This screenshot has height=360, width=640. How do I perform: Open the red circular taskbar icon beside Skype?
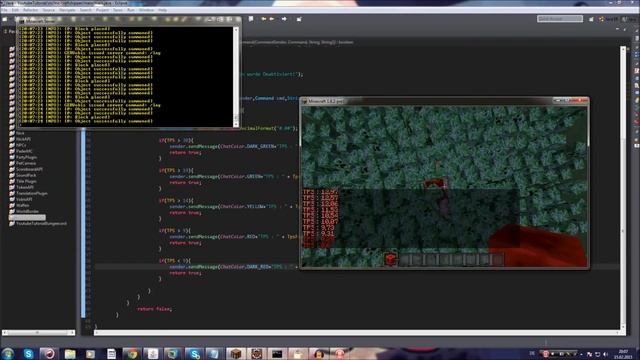point(49,354)
